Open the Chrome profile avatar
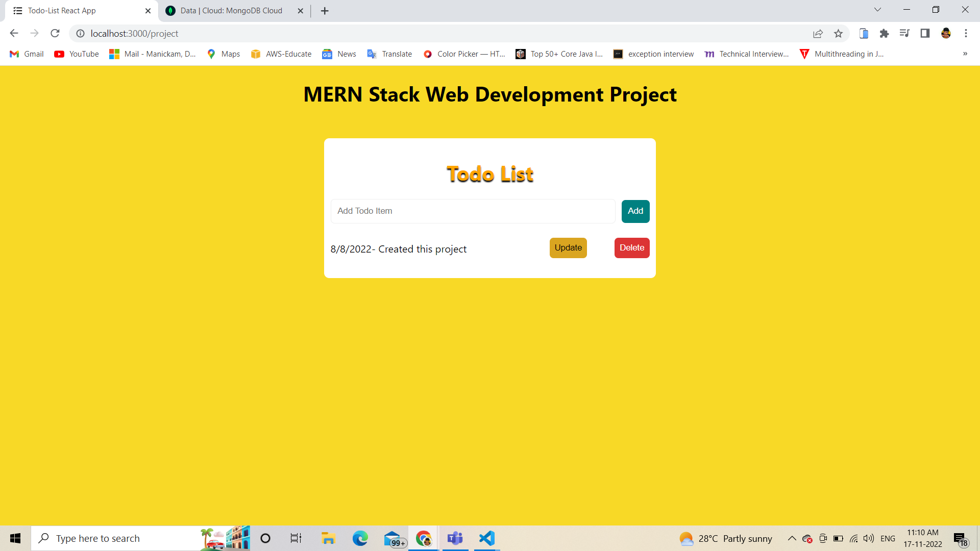This screenshot has width=980, height=551. pyautogui.click(x=946, y=33)
